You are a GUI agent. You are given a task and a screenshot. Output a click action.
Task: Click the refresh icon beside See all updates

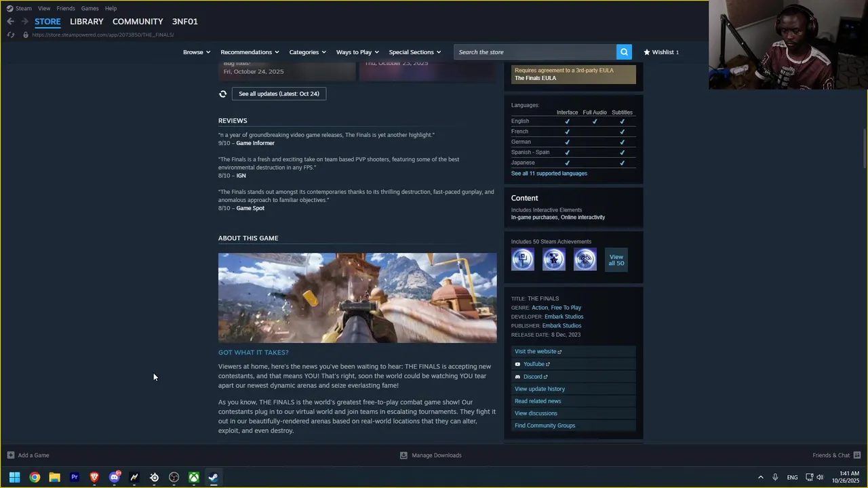click(x=222, y=94)
